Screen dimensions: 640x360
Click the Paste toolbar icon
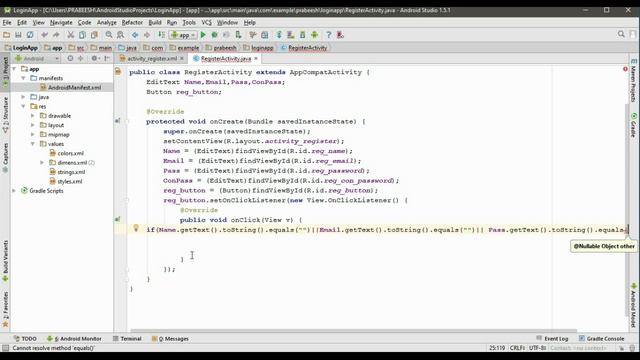coord(94,35)
